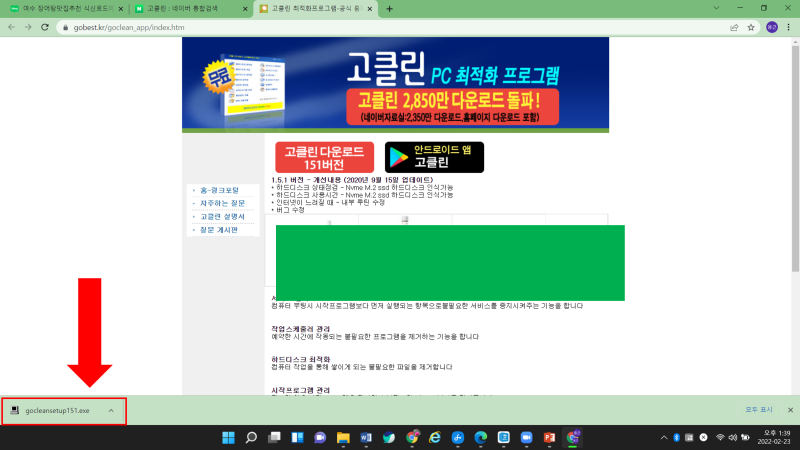Viewport: 800px width, 450px height.
Task: Close the download bar
Action: pyautogui.click(x=790, y=410)
